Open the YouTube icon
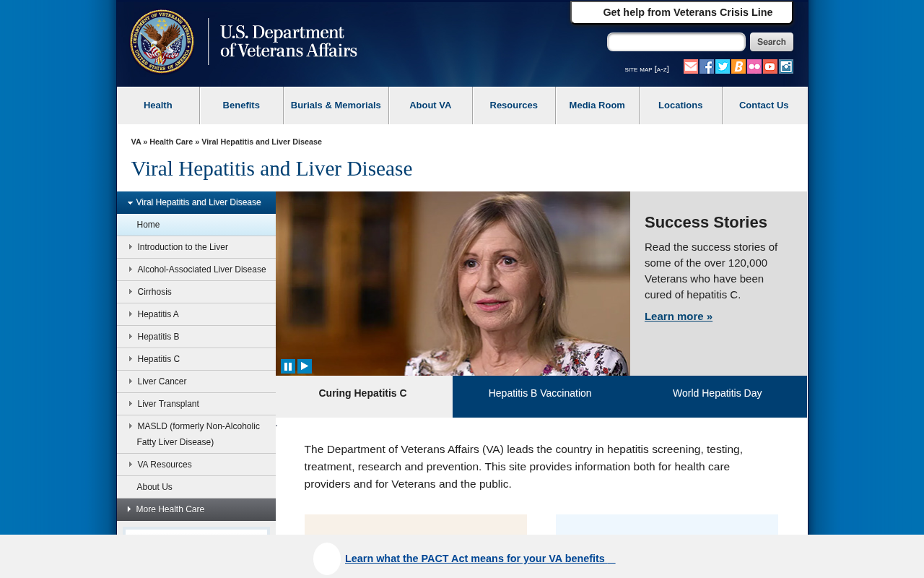The width and height of the screenshot is (924, 578). tap(770, 66)
